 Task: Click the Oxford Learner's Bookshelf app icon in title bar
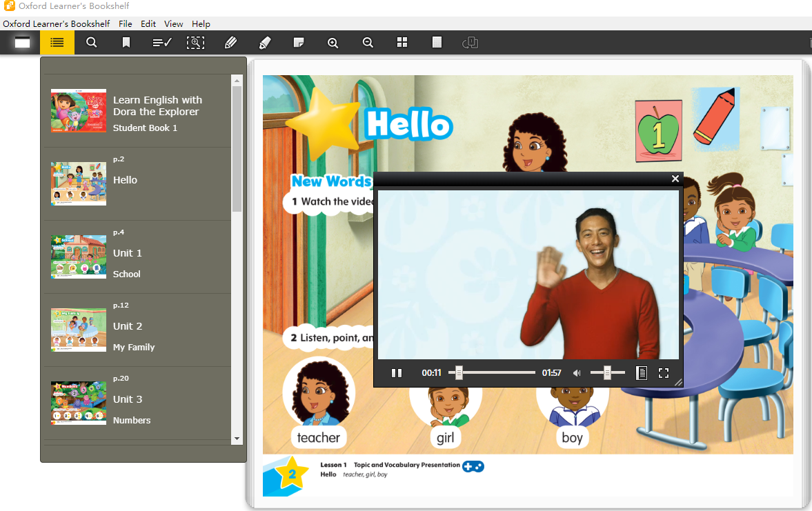pos(9,6)
